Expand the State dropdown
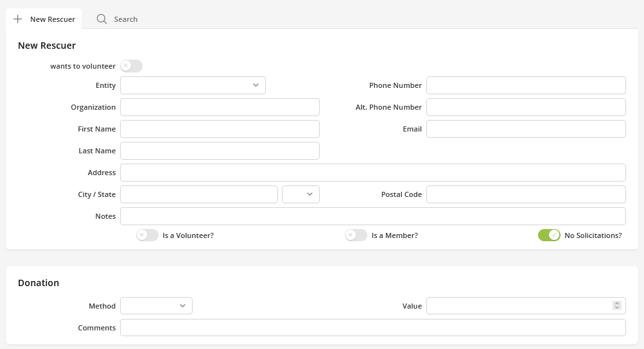The width and height of the screenshot is (644, 349). pos(300,194)
